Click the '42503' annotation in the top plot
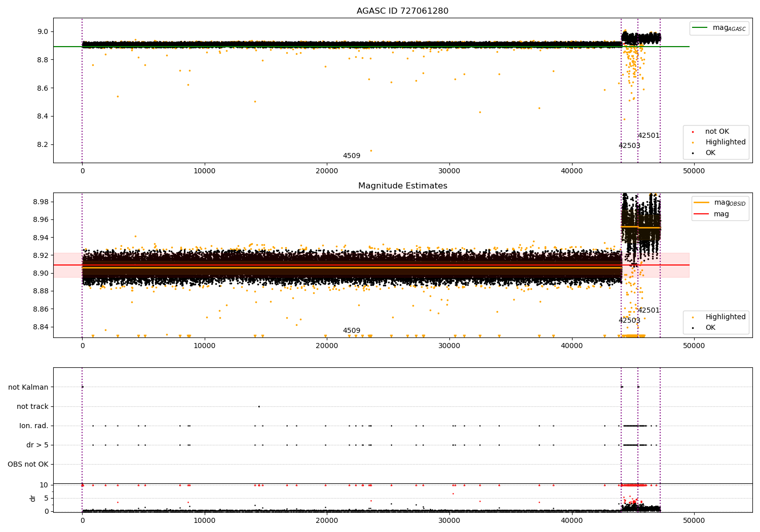760x532 pixels. coord(629,146)
